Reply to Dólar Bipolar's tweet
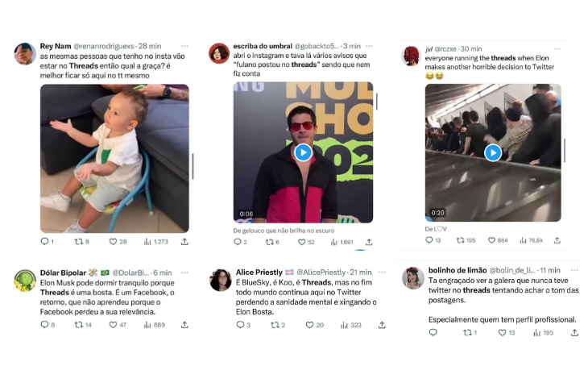Screen dimensions: 588x387 [x=45, y=324]
